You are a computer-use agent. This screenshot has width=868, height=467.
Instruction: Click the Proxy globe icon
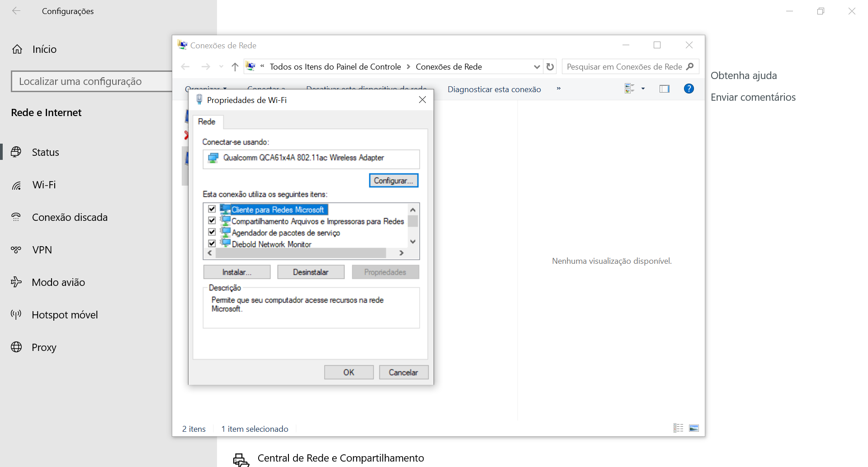tap(16, 347)
